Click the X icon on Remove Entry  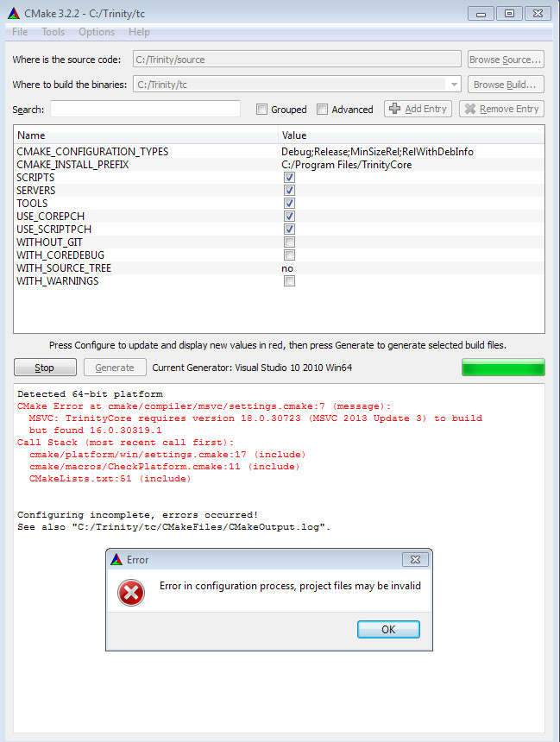pos(469,109)
